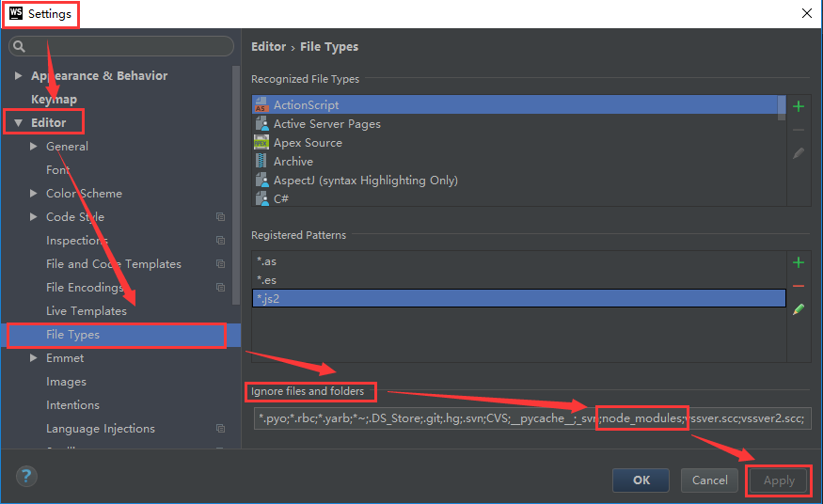This screenshot has height=504, width=823.
Task: Click the settings tree vertical scrollbar
Action: point(236,184)
